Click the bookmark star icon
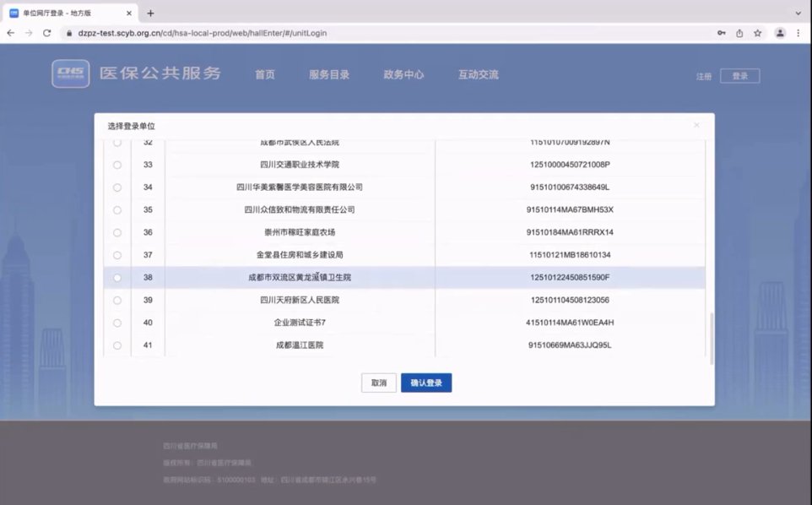Screen dimensions: 812x505 click(758, 33)
